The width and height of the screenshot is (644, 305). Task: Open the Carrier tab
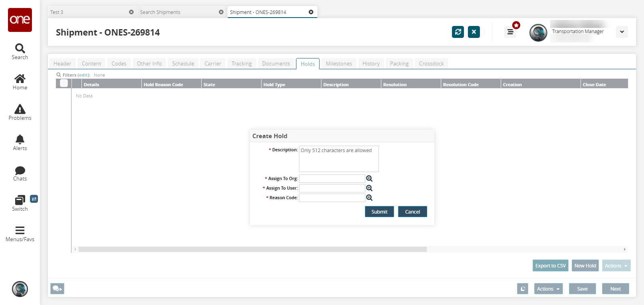213,63
